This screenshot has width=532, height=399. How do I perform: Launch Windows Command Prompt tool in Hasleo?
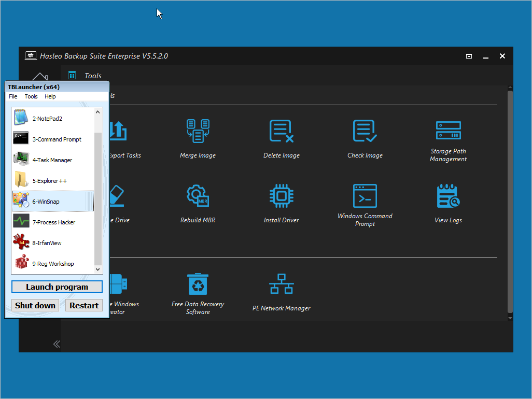tap(365, 205)
